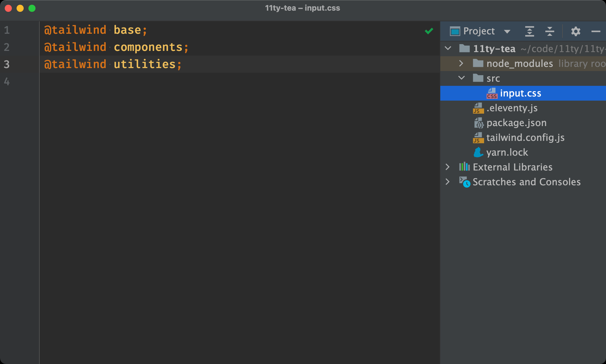Select the src folder label
This screenshot has height=364, width=606.
(x=493, y=78)
